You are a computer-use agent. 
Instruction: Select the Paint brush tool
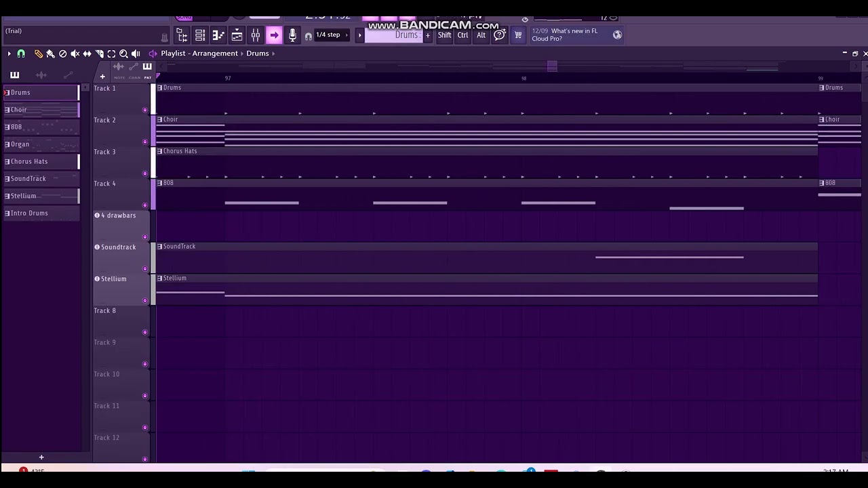pos(50,54)
